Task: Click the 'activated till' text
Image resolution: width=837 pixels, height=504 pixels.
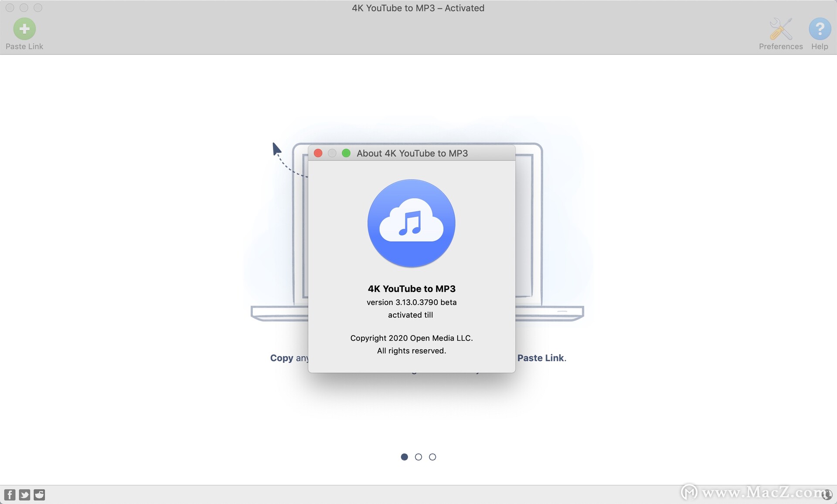Action: pos(411,315)
